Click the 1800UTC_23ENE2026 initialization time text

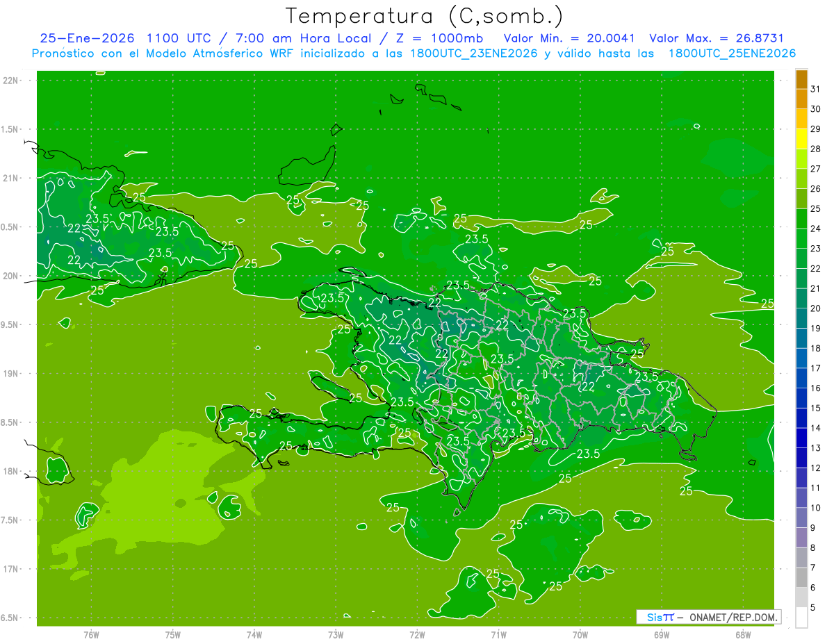click(x=473, y=53)
